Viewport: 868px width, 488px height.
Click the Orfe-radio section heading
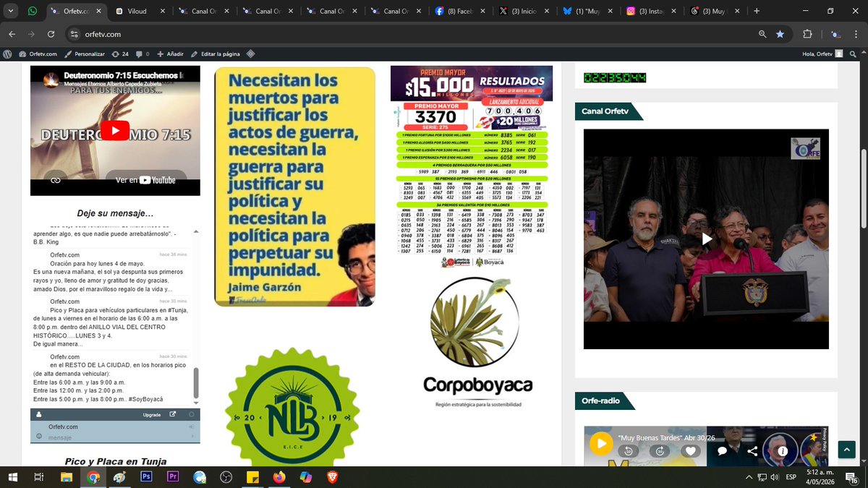click(x=600, y=401)
